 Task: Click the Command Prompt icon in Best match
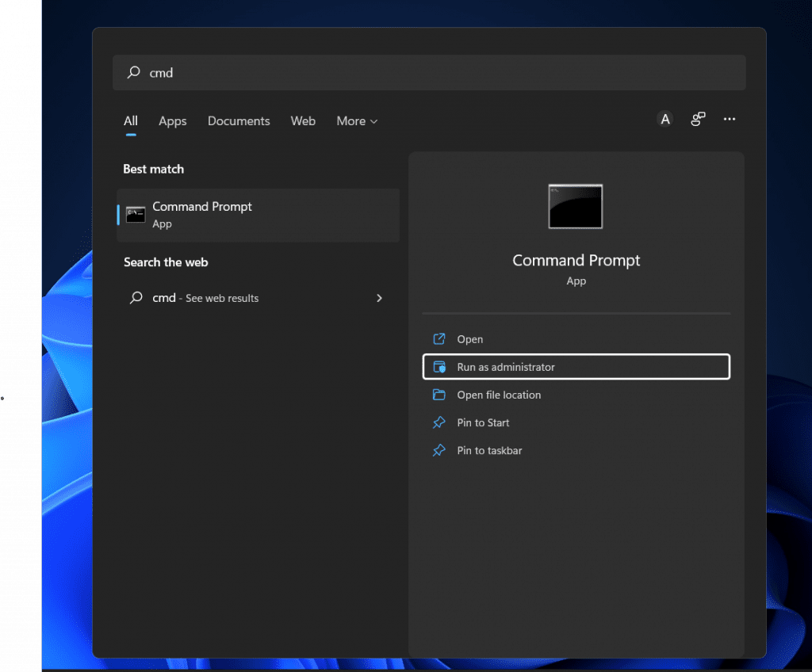[x=135, y=214]
